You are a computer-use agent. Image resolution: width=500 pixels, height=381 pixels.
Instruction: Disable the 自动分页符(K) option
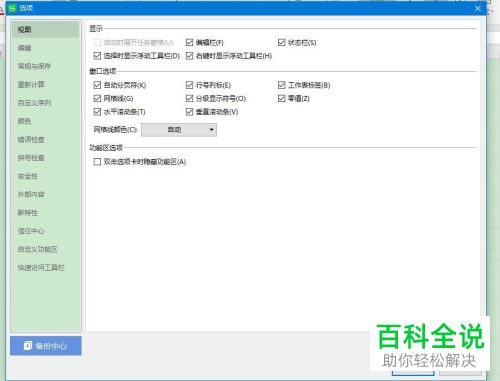97,85
